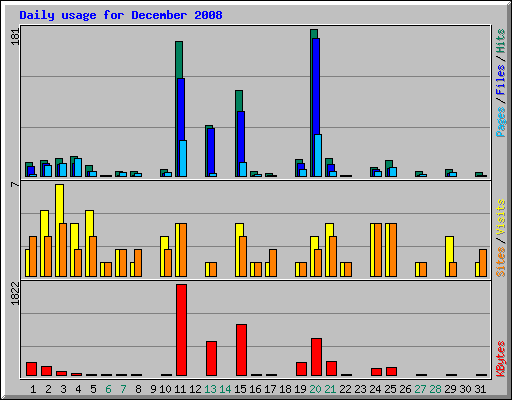This screenshot has width=512, height=400.
Task: Click the green day '13' axis label
Action: 210,389
